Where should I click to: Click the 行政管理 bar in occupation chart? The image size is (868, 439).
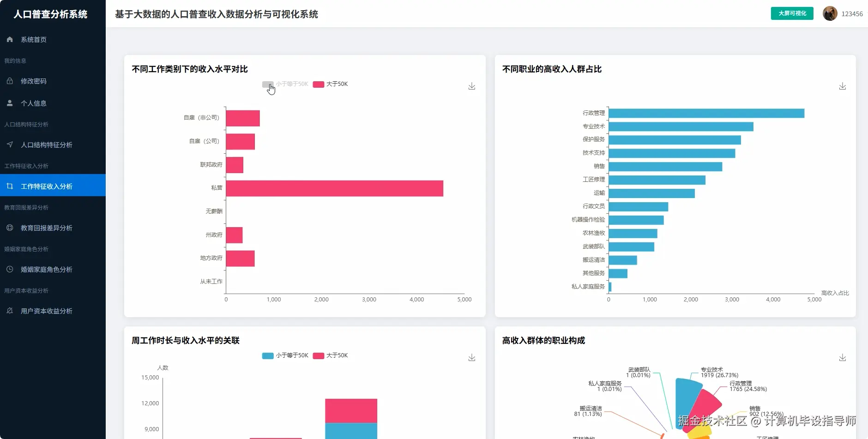click(x=706, y=112)
